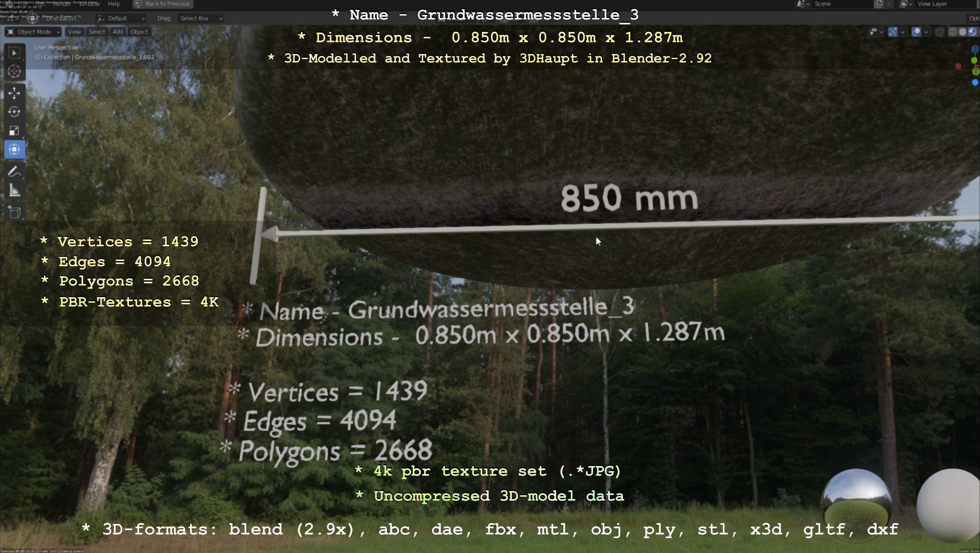Select the Scale tool

pos(14,130)
